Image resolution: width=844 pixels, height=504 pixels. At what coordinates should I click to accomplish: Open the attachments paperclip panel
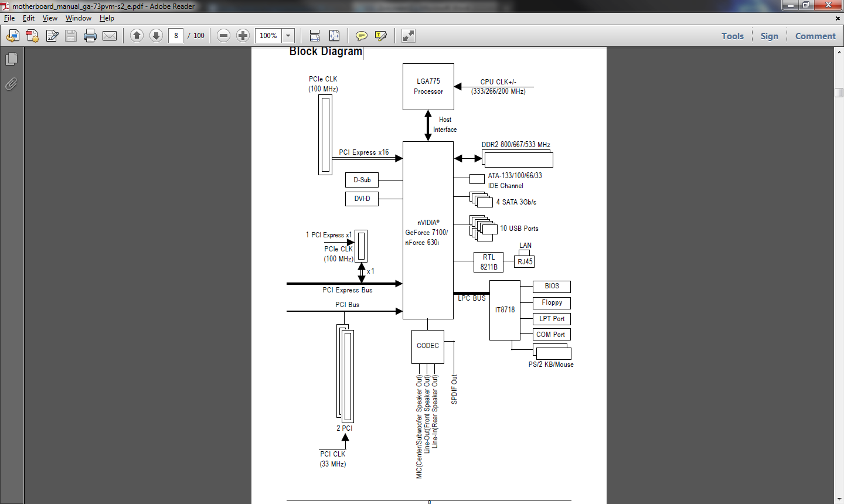11,84
